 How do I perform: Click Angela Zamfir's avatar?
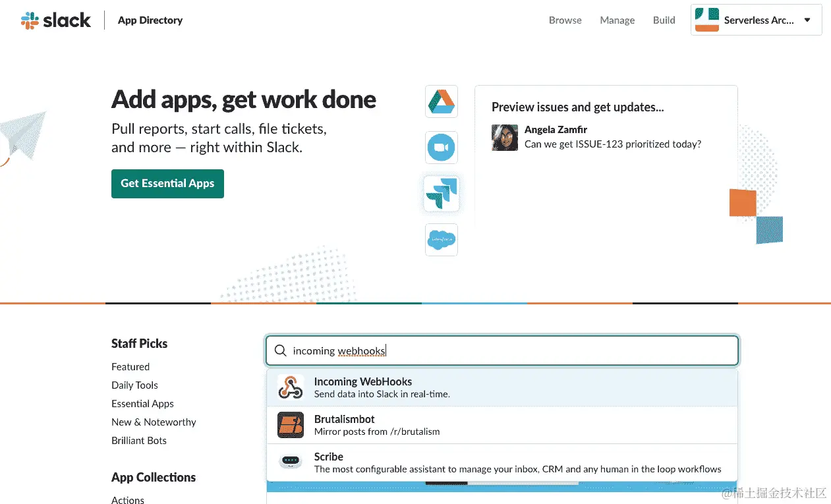[x=505, y=137]
